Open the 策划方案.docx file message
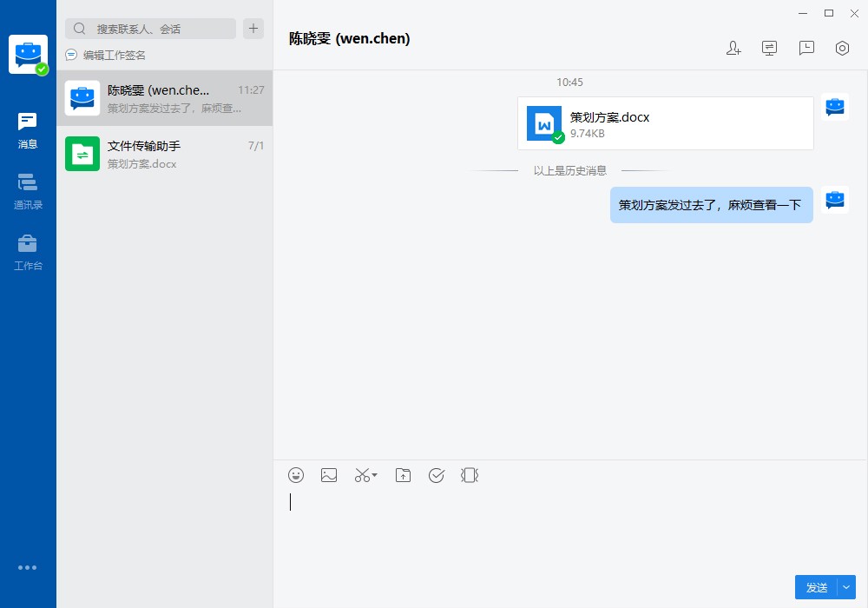 [x=666, y=122]
